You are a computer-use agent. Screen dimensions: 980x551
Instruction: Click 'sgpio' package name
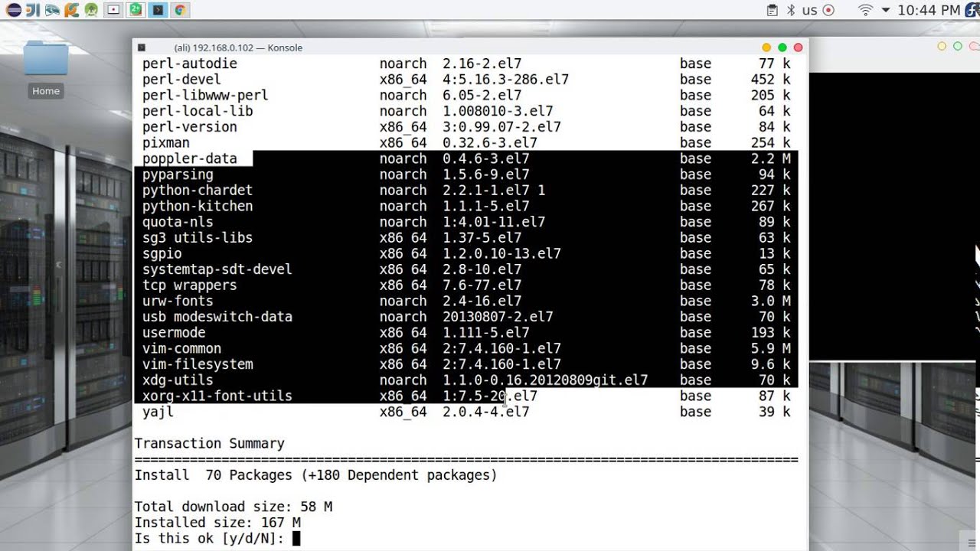[162, 254]
